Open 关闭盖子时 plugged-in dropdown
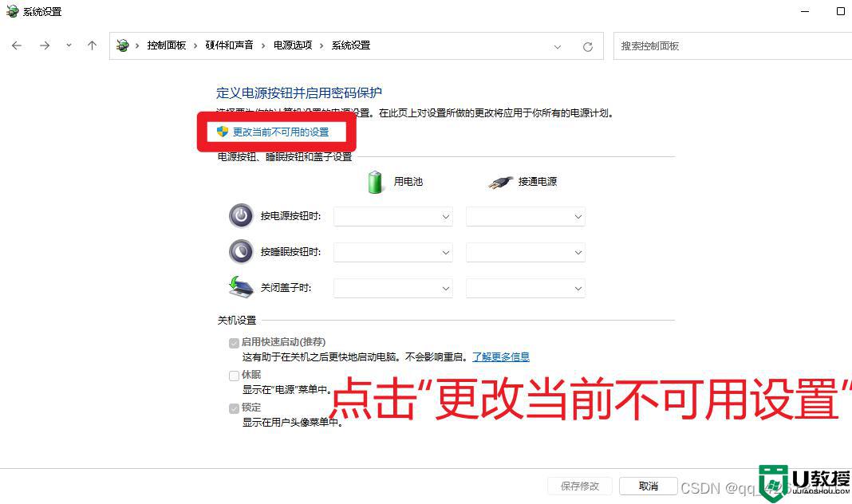The height and width of the screenshot is (504, 852). tap(526, 289)
